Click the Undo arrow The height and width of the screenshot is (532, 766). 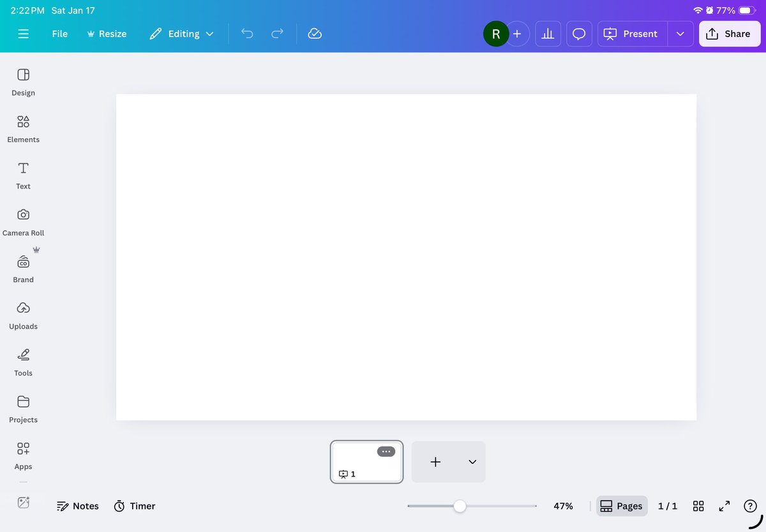(247, 34)
